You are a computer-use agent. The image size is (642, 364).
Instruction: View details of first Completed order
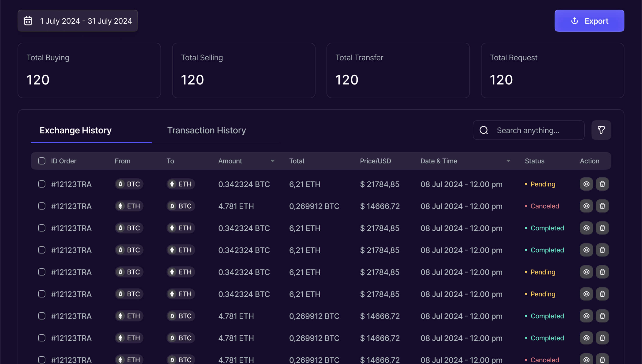tap(586, 228)
